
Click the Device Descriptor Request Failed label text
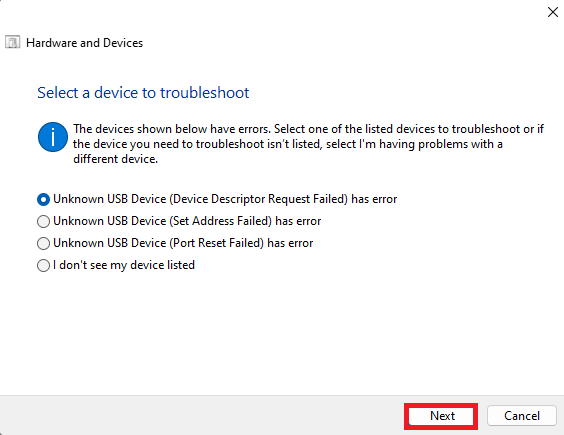[x=225, y=199]
